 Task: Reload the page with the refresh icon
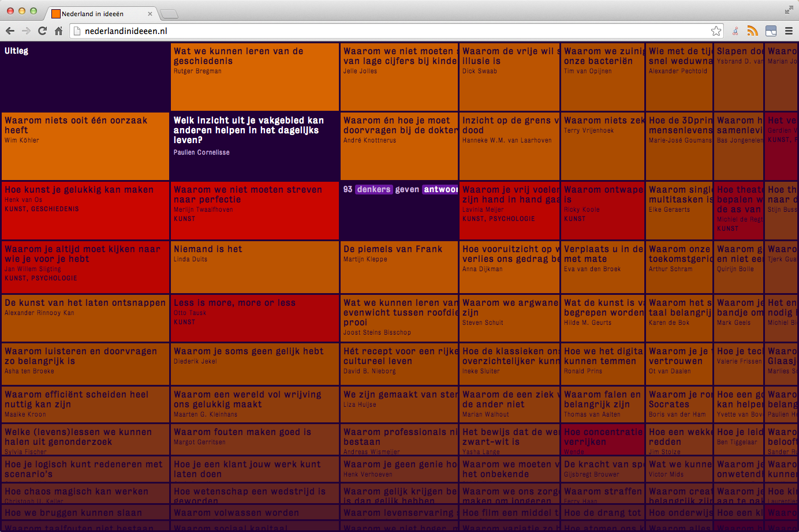(42, 31)
